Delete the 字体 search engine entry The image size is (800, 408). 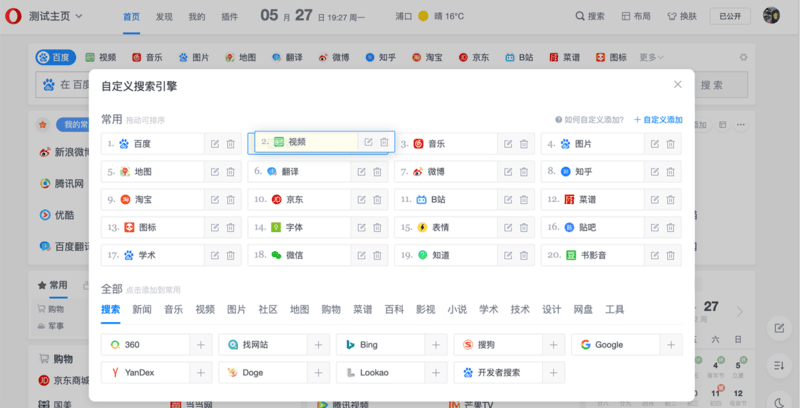pyautogui.click(x=377, y=227)
